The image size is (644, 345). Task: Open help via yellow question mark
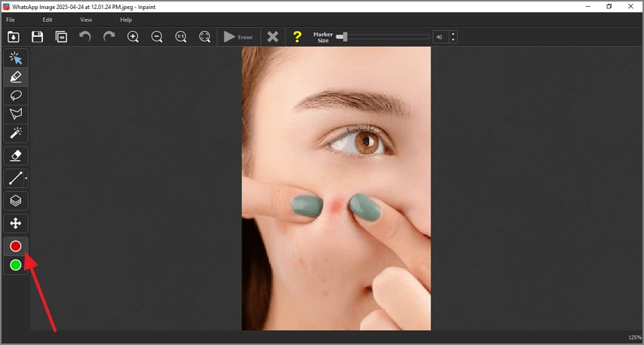(297, 37)
